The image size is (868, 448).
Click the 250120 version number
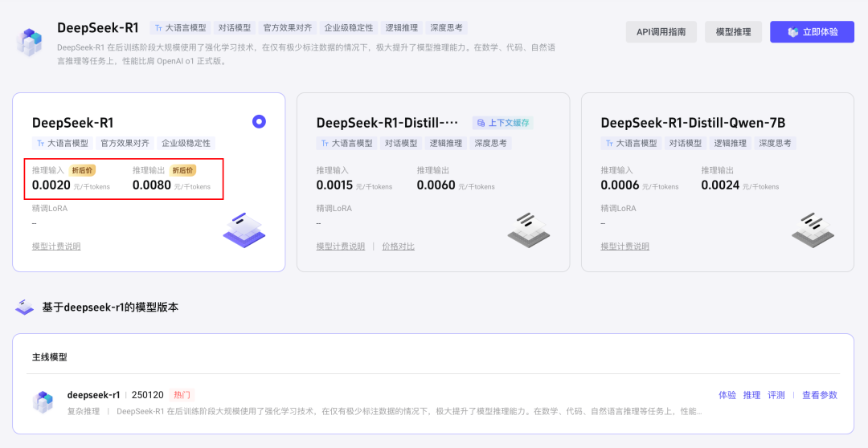click(148, 395)
